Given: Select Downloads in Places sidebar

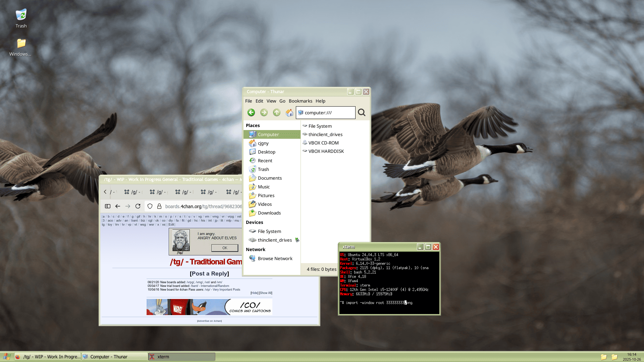Looking at the screenshot, I should tap(269, 213).
